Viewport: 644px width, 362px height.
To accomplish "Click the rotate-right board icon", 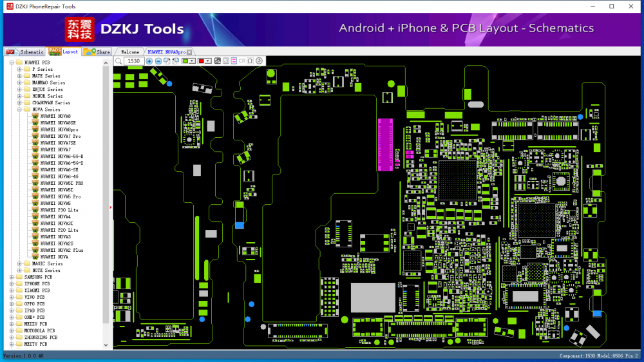I will (x=167, y=61).
